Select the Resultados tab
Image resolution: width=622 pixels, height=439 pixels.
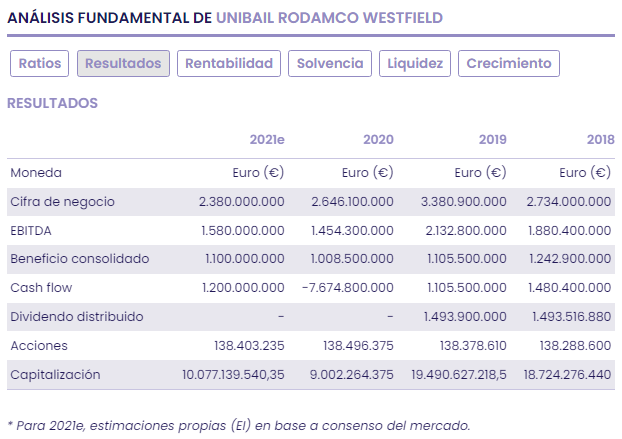pyautogui.click(x=123, y=63)
